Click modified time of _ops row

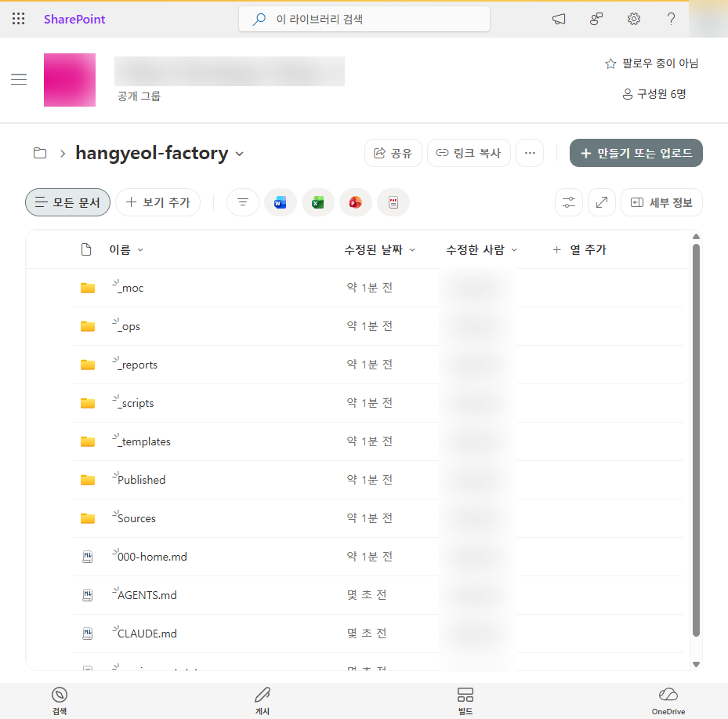370,326
